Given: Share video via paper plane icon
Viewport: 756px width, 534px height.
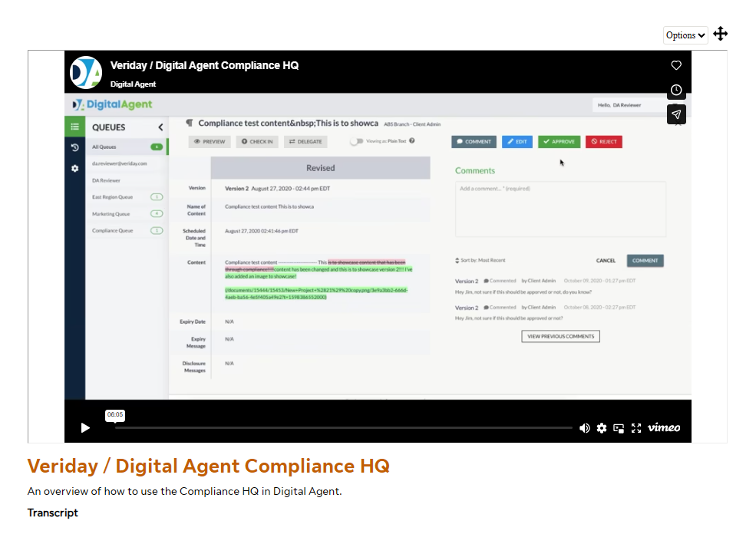Looking at the screenshot, I should point(676,115).
